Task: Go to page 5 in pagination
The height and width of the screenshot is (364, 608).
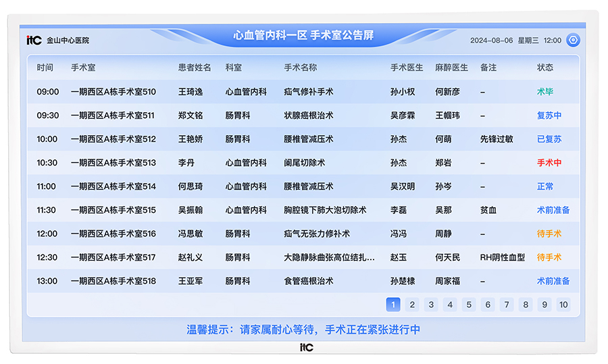Action: pyautogui.click(x=469, y=305)
